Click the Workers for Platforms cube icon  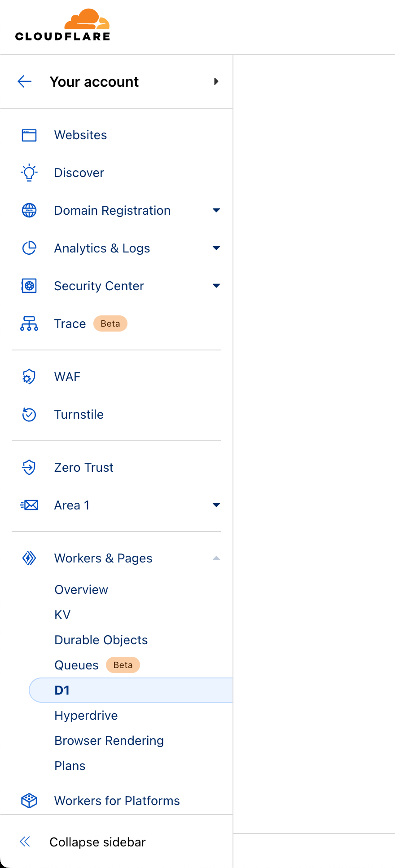point(29,801)
